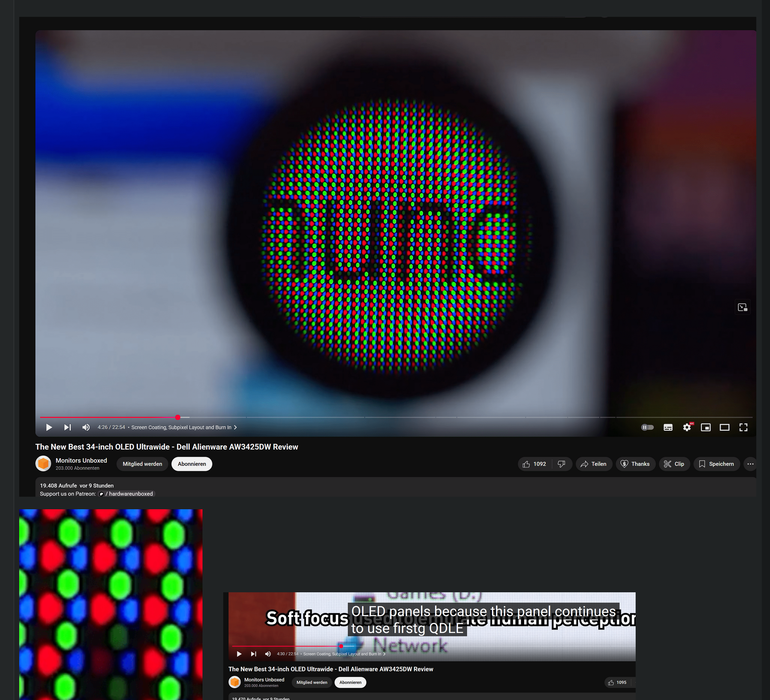
Task: Open the video settings gear
Action: 687,427
